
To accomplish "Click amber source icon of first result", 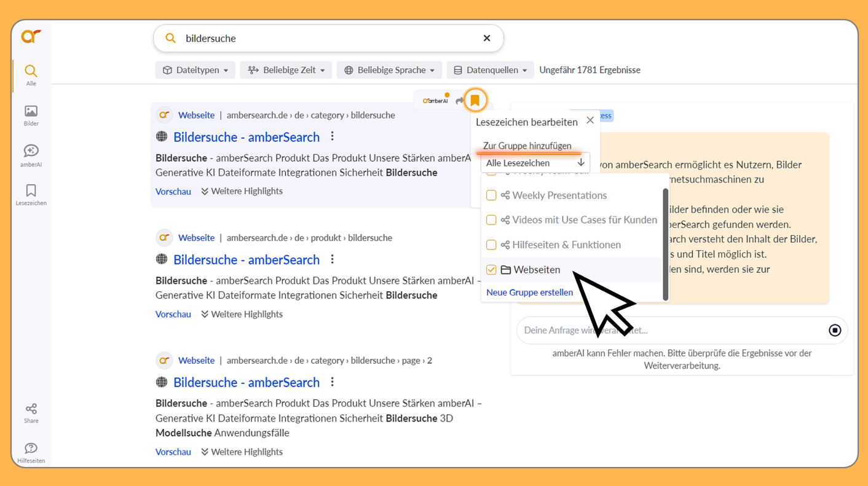I will 164,115.
